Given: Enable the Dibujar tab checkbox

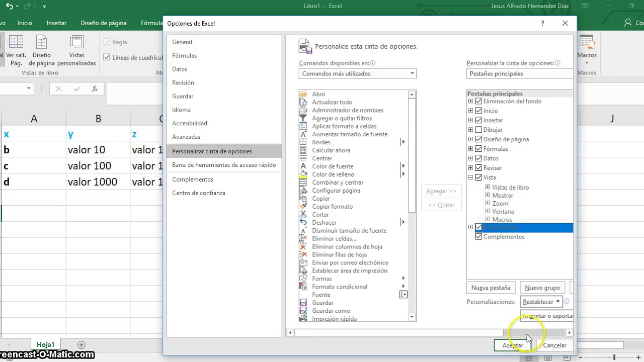Looking at the screenshot, I should (478, 130).
